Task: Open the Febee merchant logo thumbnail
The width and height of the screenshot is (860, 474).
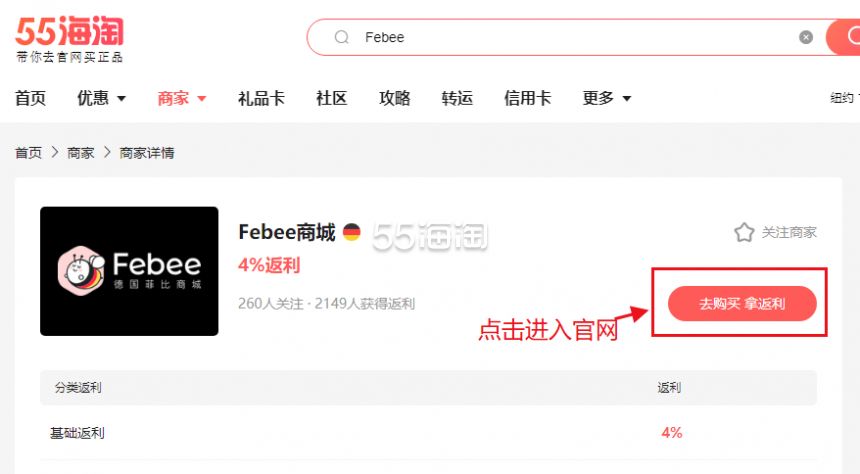Action: click(129, 271)
